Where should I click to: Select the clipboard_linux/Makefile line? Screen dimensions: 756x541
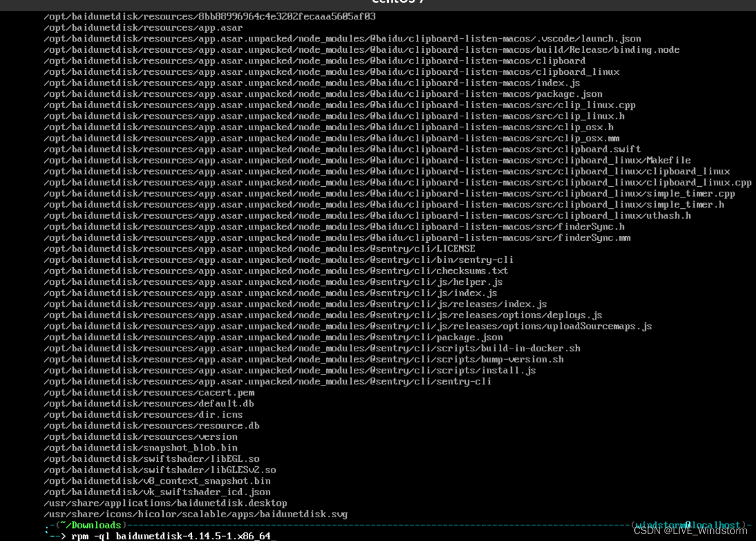(367, 160)
